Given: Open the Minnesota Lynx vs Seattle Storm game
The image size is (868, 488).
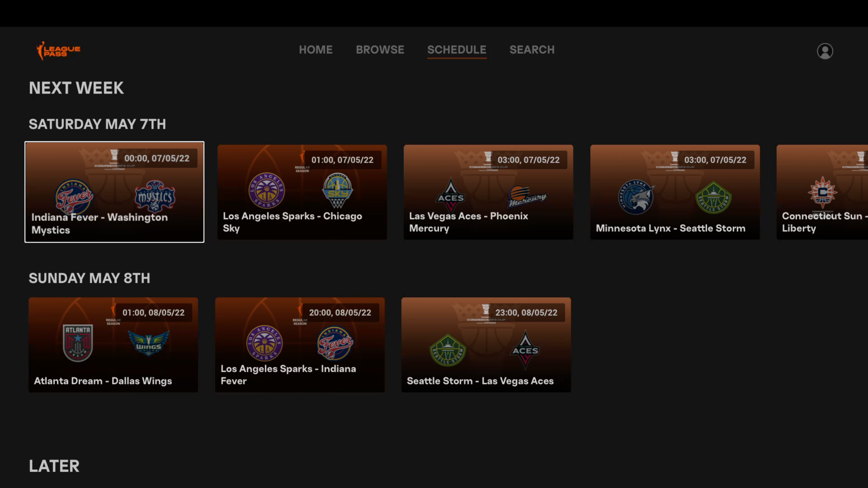Looking at the screenshot, I should pos(675,192).
